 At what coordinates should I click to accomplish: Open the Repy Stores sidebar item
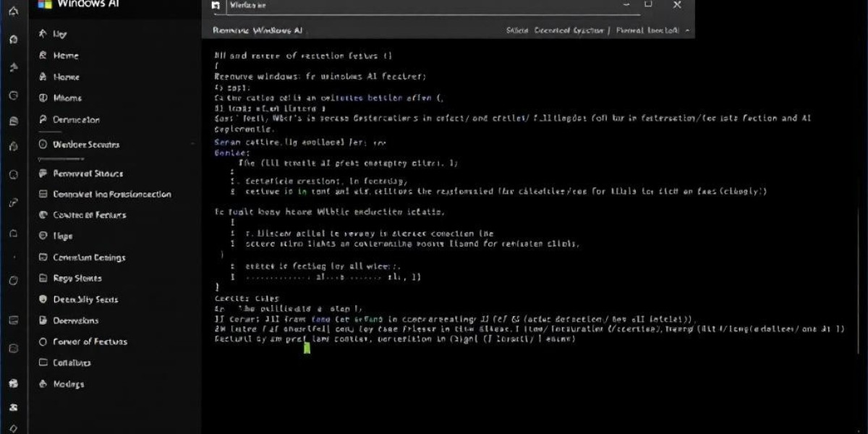pyautogui.click(x=77, y=278)
